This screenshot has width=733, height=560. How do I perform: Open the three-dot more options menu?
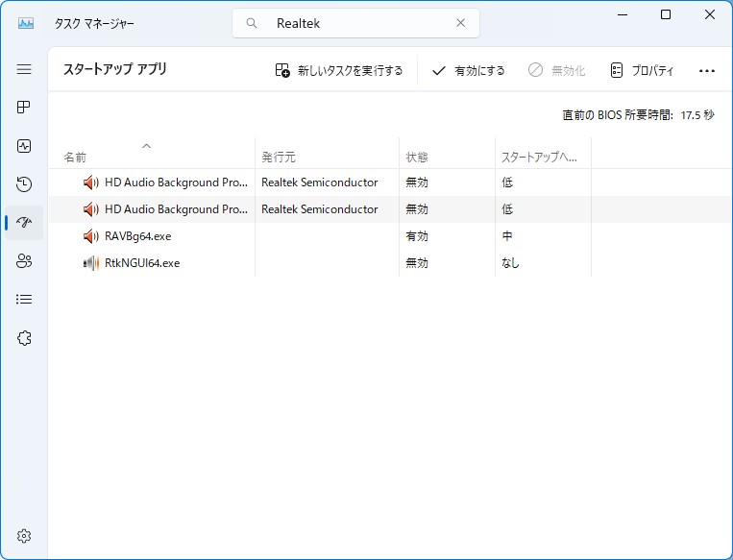pyautogui.click(x=707, y=71)
